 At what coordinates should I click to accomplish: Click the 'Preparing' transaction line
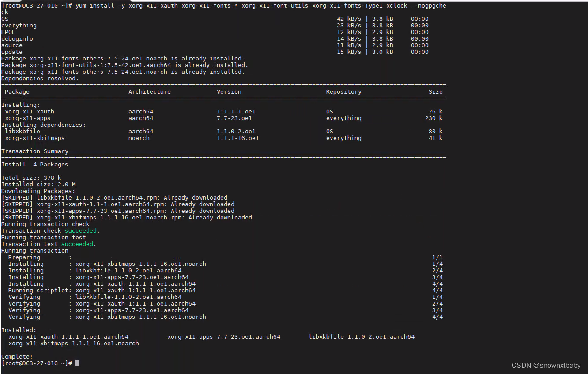click(225, 257)
